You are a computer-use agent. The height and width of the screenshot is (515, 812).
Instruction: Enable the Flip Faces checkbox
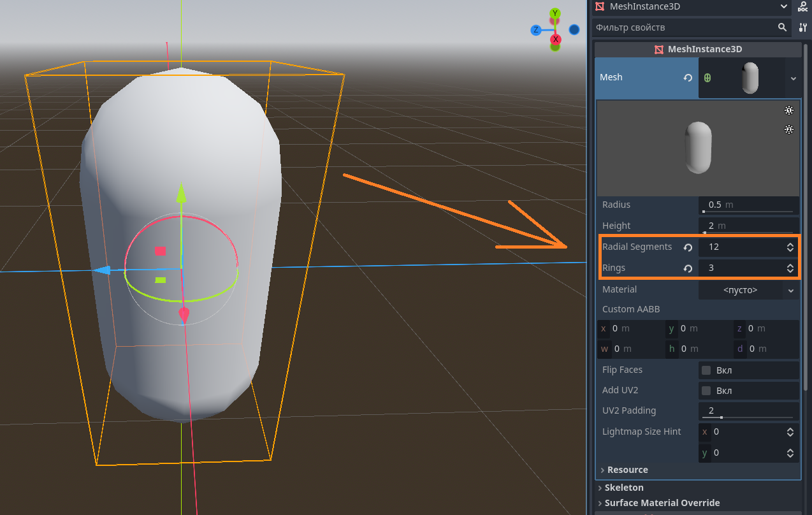(706, 370)
